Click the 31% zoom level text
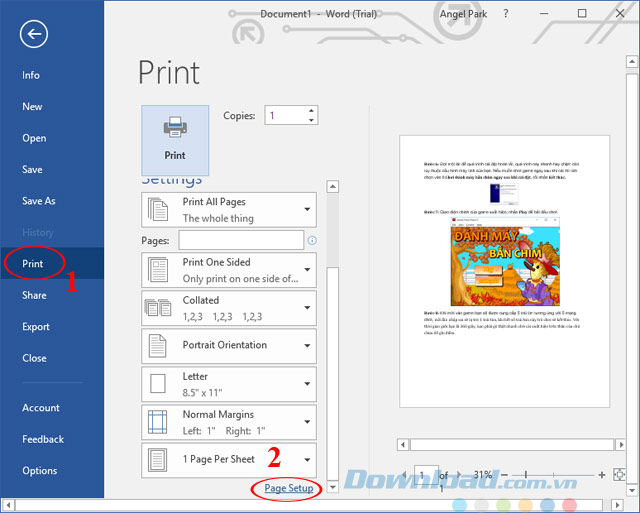Viewport: 640px width, 513px height. (x=483, y=475)
